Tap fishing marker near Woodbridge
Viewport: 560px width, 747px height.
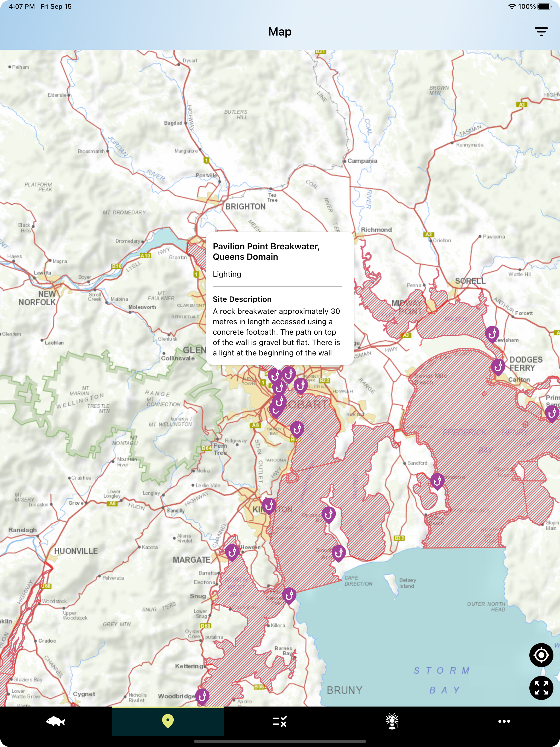tap(202, 697)
